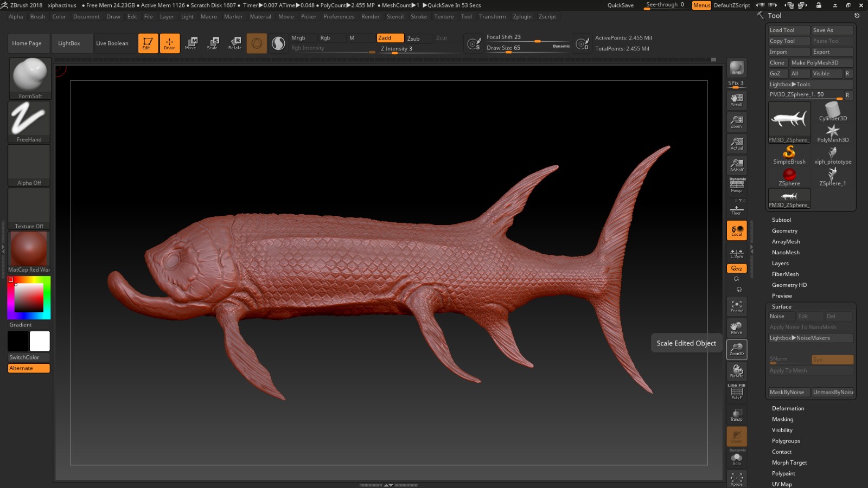Screen dimensions: 868x488
Task: Enable Zsub sculpting mode
Action: [413, 38]
